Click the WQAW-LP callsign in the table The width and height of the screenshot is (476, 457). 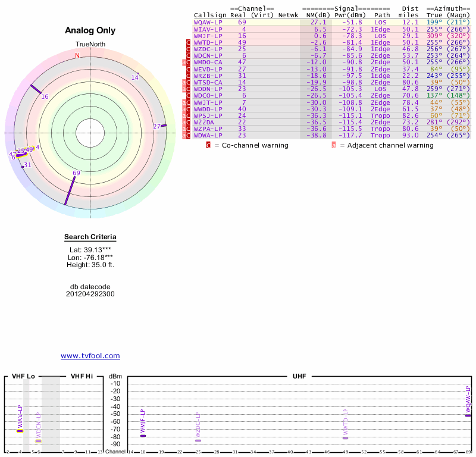point(208,22)
